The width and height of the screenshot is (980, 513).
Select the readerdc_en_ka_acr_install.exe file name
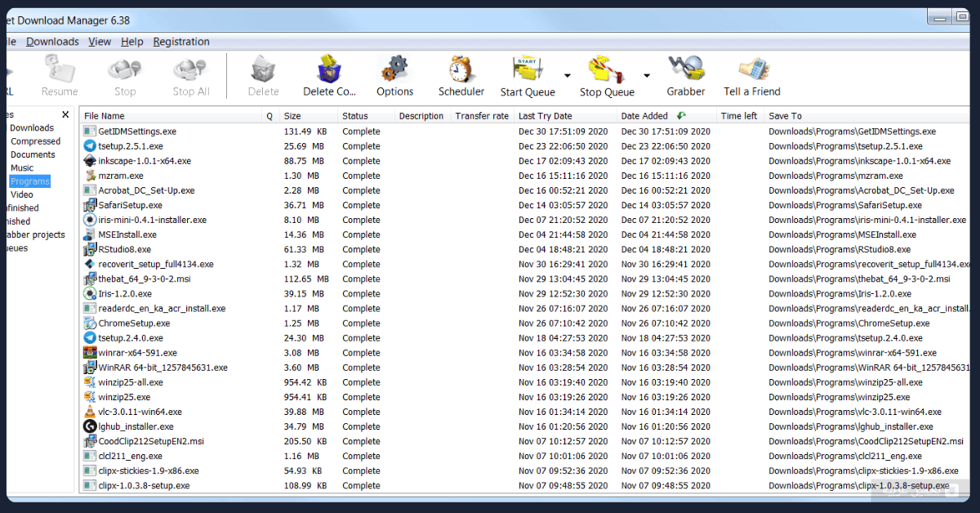point(162,309)
